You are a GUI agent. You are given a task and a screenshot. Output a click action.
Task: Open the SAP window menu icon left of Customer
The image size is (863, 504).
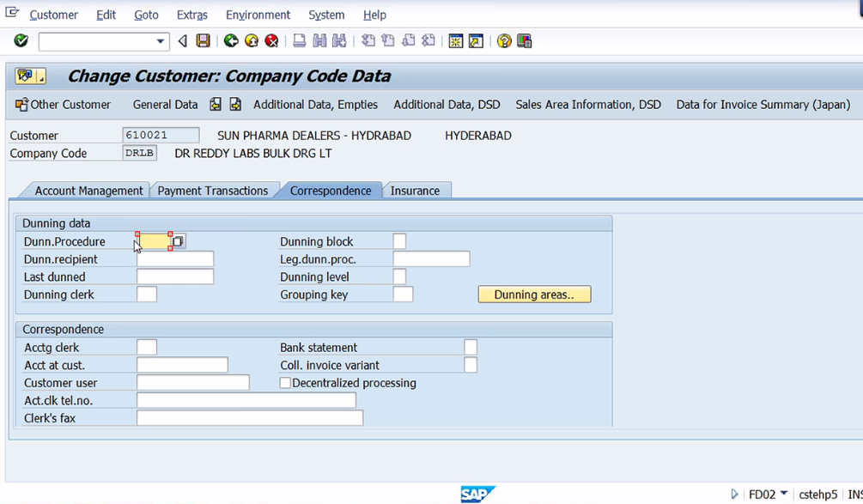point(11,11)
